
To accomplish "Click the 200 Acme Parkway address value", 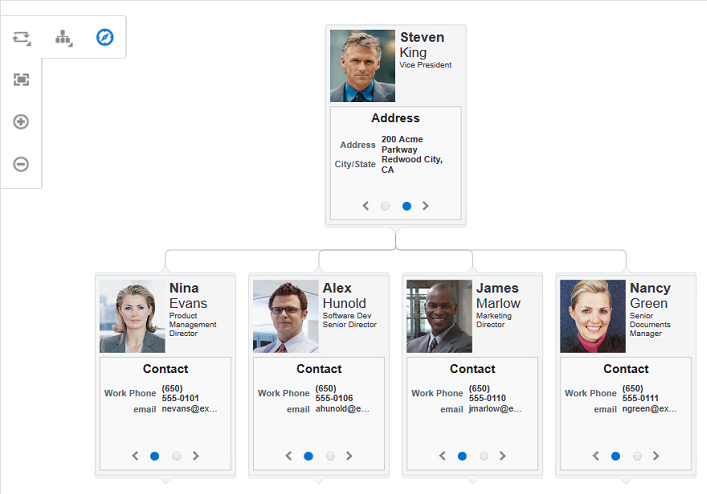I will (x=402, y=144).
